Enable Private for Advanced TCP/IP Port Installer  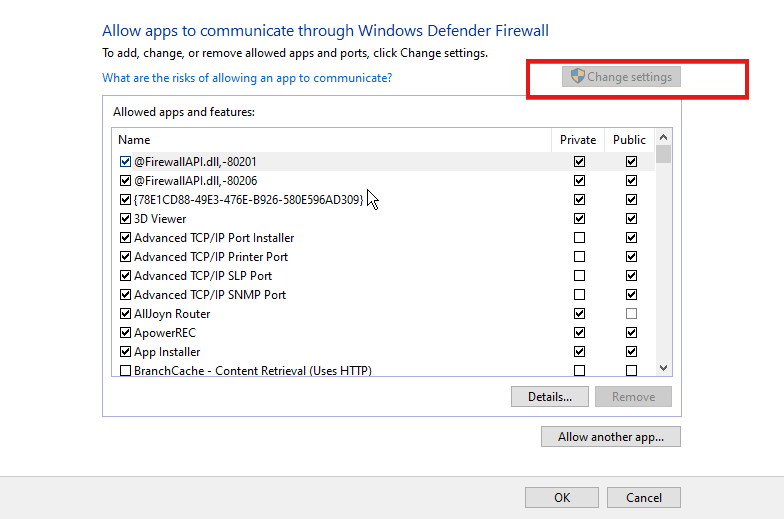tap(579, 238)
